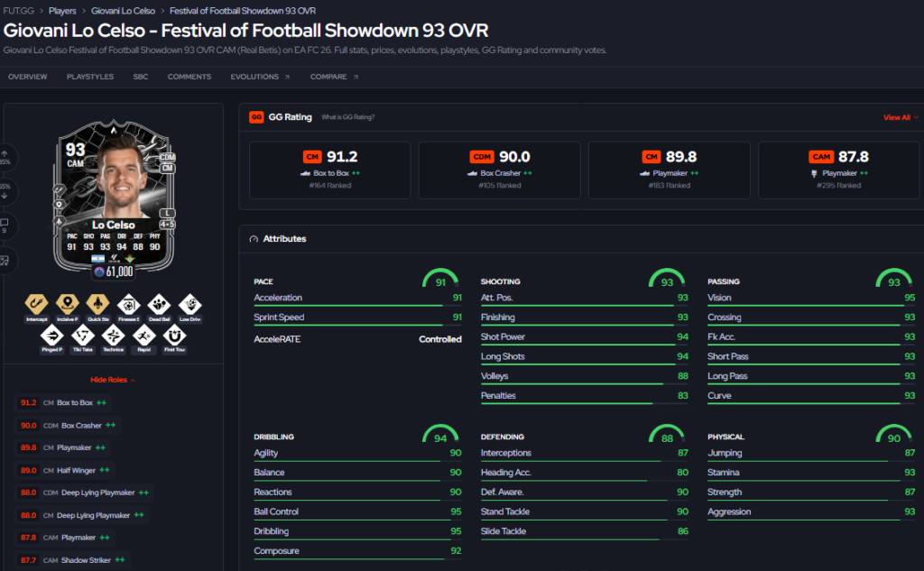Click the Players breadcrumb link
Image resolution: width=924 pixels, height=571 pixels.
62,11
